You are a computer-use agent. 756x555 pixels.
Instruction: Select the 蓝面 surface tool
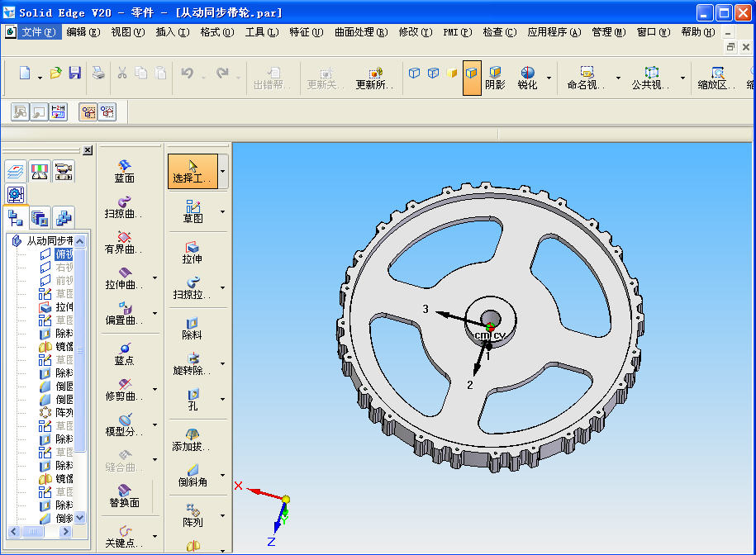[x=125, y=172]
